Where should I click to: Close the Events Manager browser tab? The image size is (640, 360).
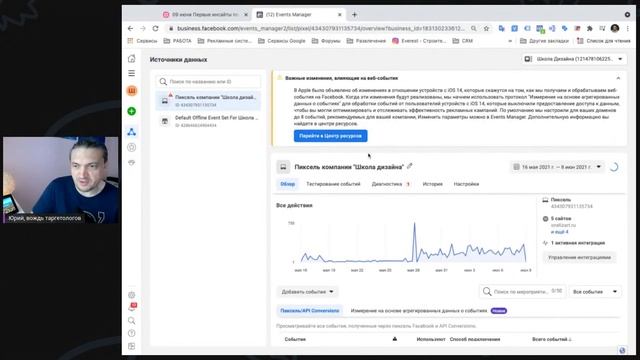pyautogui.click(x=340, y=15)
